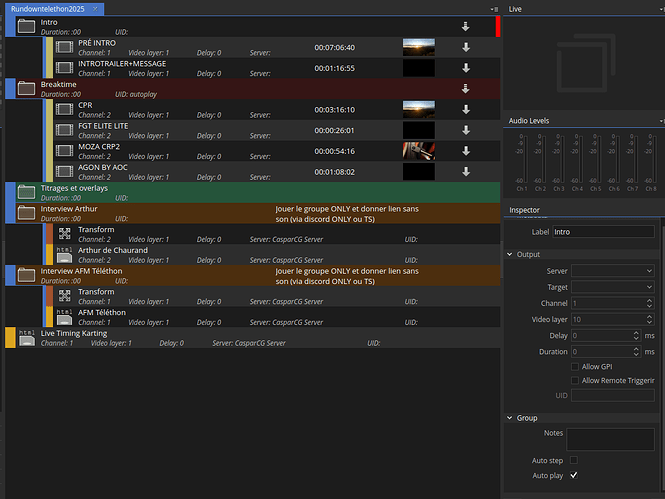Click the PRÉ INTRO video clip icon

pyautogui.click(x=64, y=47)
